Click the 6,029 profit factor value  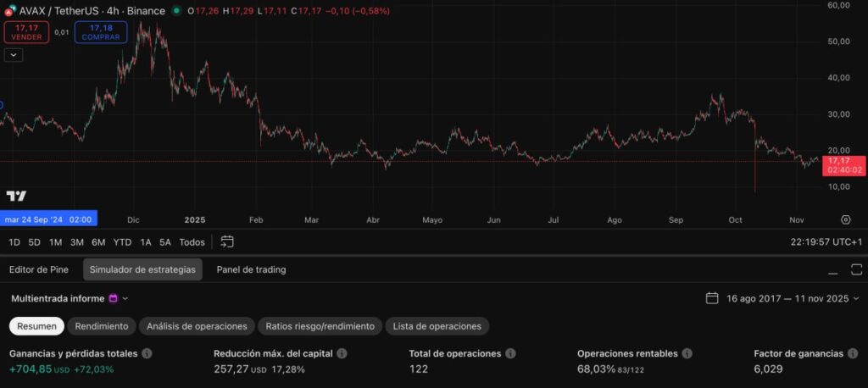768,369
